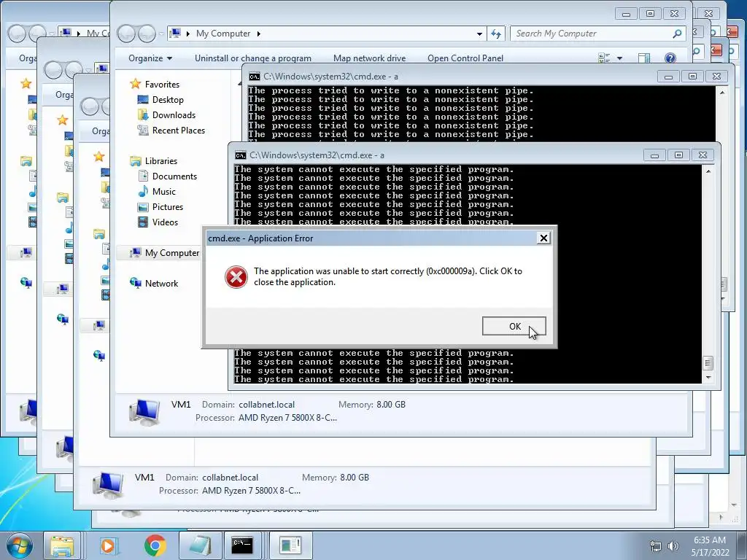Switch to the cmd.exe taskbar button
747x560 pixels.
tap(242, 545)
